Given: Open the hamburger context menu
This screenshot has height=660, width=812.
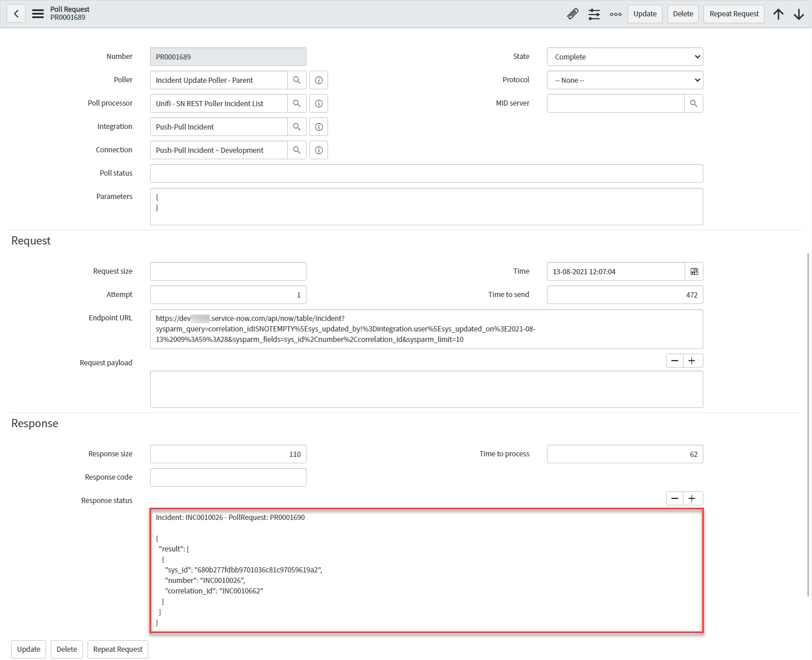Looking at the screenshot, I should [38, 14].
